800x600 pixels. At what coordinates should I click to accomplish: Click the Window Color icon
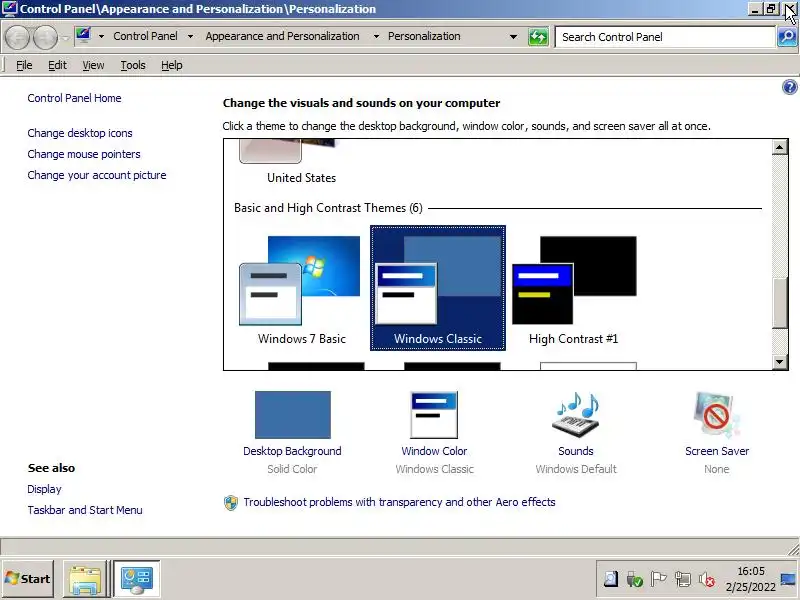click(x=434, y=415)
